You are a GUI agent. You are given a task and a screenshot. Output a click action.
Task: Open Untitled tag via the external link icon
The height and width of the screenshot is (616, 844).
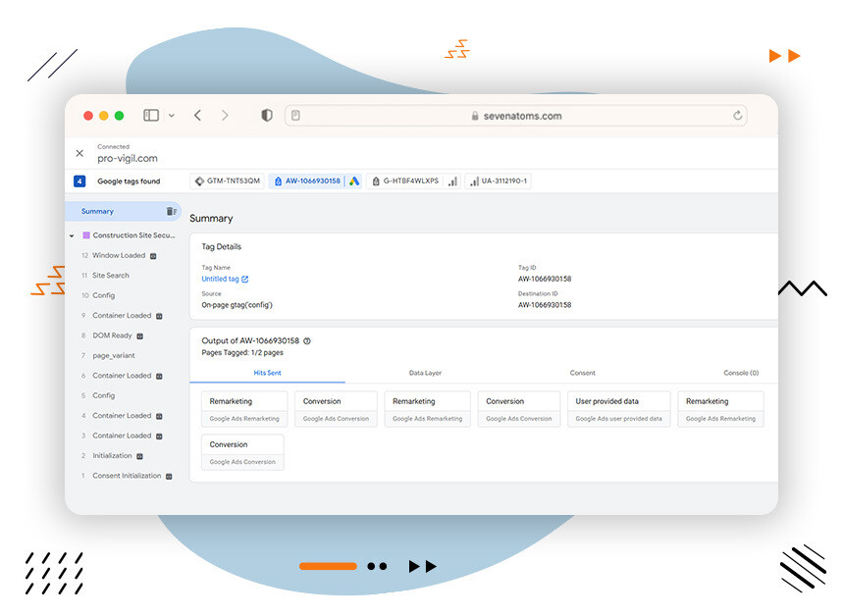[246, 279]
